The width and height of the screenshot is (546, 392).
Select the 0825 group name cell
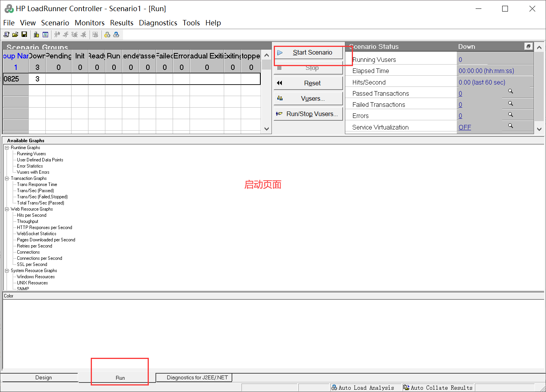point(16,79)
